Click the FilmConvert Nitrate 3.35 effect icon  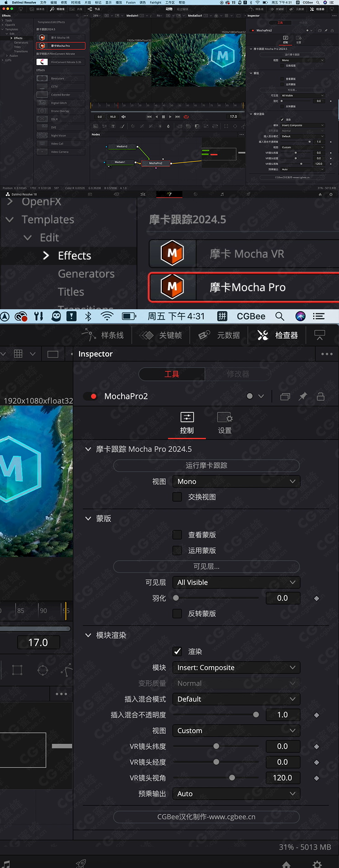click(42, 62)
